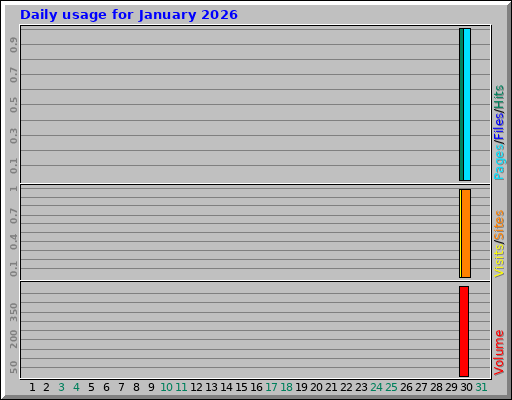This screenshot has width=512, height=400.
Task: Click the 0.5 value on the top axis
Action: click(x=14, y=105)
